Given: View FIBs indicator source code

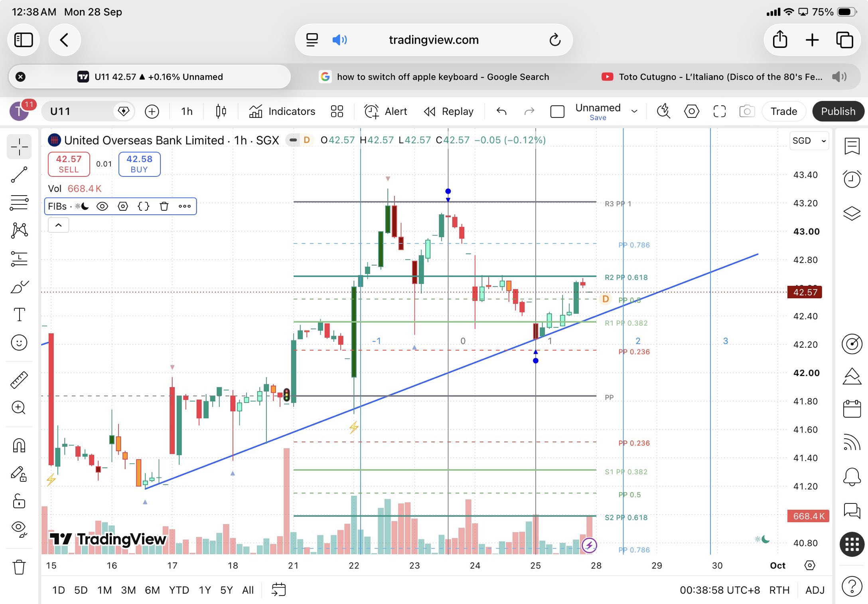Looking at the screenshot, I should [x=143, y=206].
